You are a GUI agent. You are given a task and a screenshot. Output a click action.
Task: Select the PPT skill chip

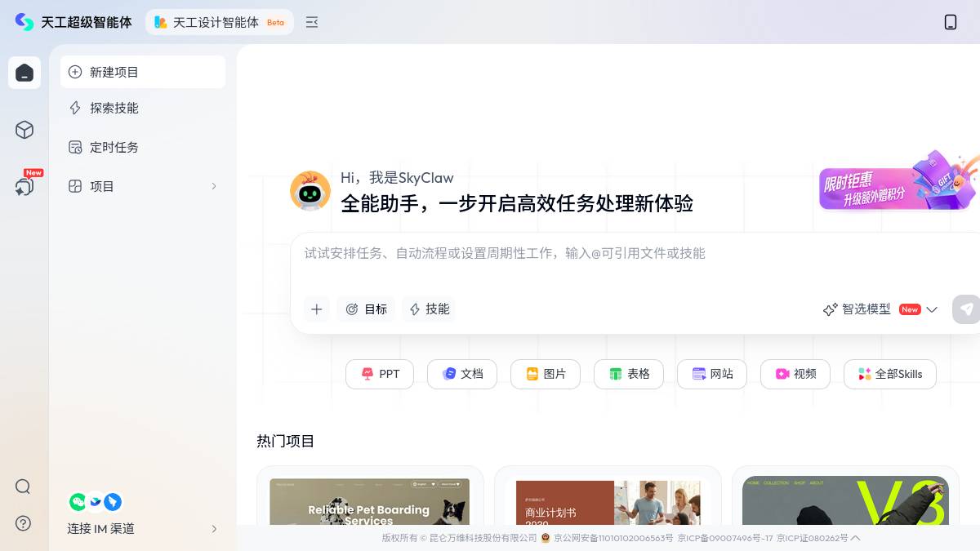pos(380,374)
